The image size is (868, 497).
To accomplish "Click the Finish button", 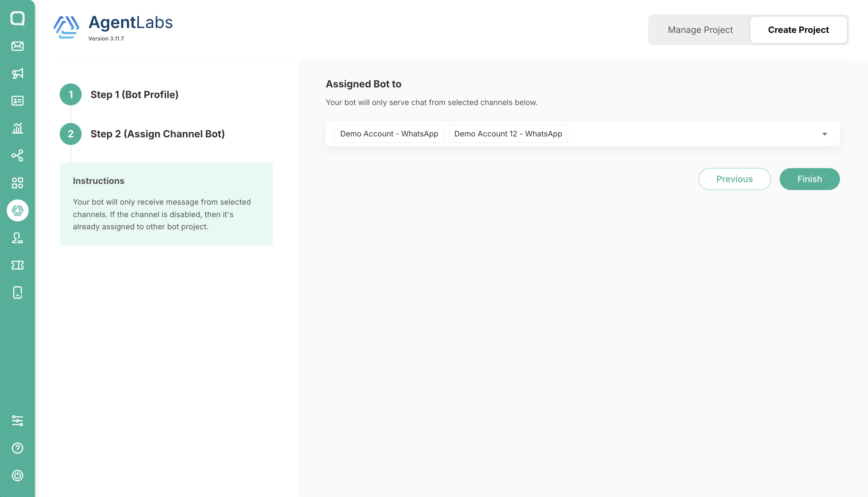I will coord(809,179).
